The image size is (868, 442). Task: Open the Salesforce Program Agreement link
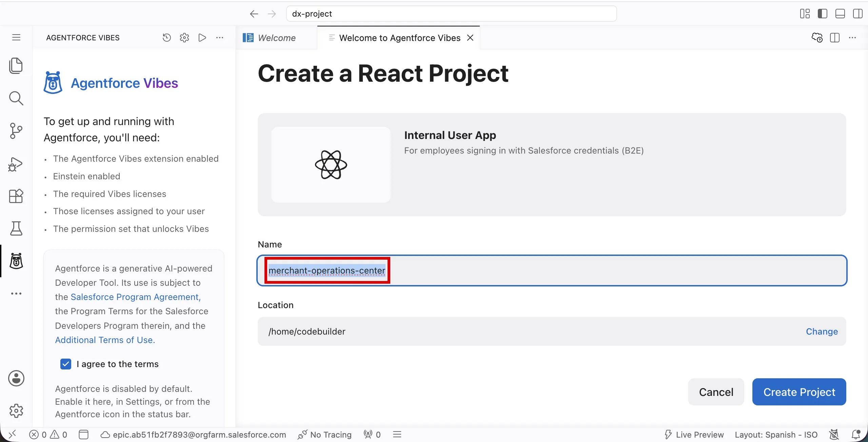tap(136, 297)
